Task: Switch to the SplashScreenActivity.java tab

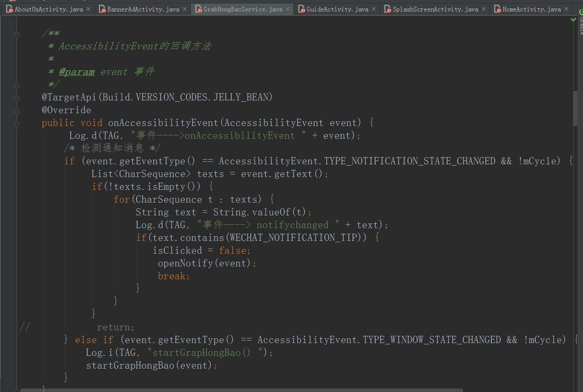Action: [435, 9]
